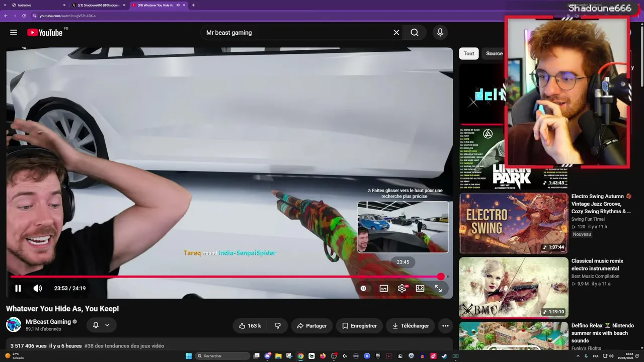Image resolution: width=644 pixels, height=362 pixels.
Task: Open File Explorer from the taskbar
Action: [x=278, y=356]
